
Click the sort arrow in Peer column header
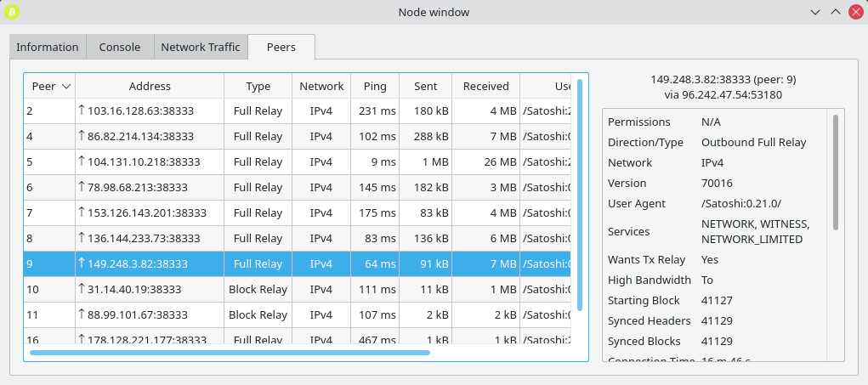click(65, 86)
